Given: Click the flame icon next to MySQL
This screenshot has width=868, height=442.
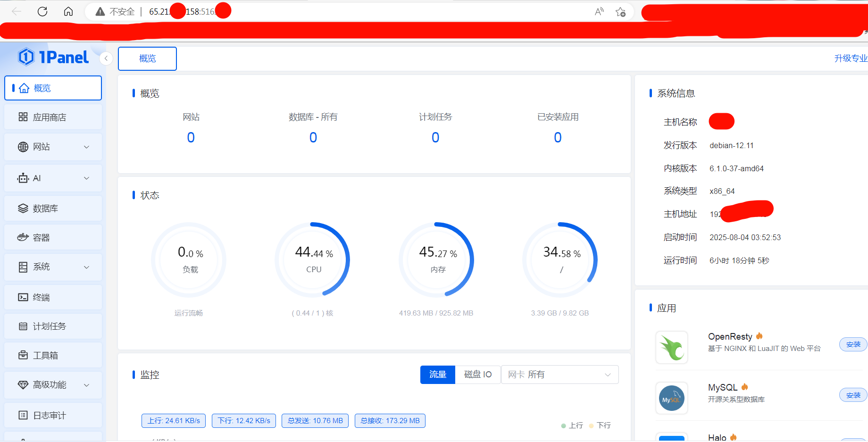Looking at the screenshot, I should point(745,387).
